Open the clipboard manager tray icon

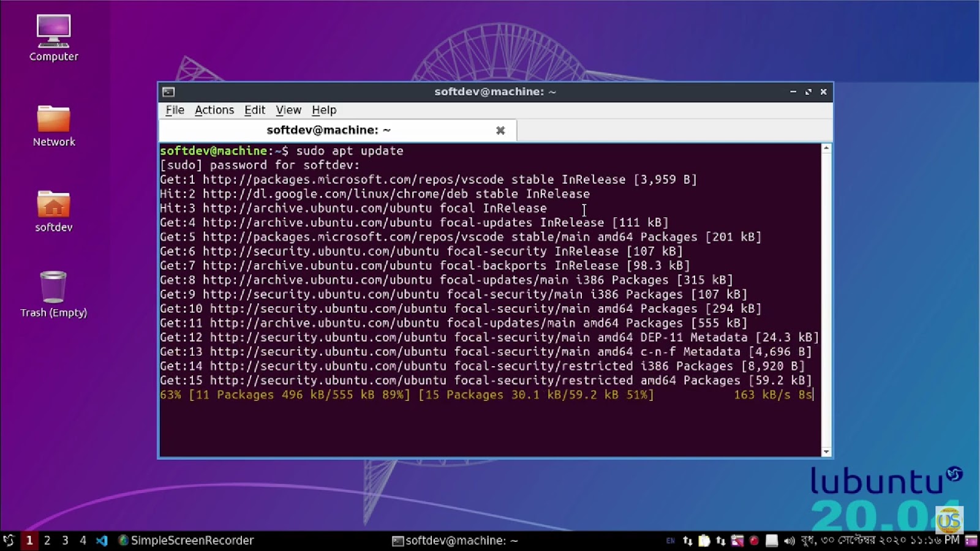pyautogui.click(x=704, y=541)
